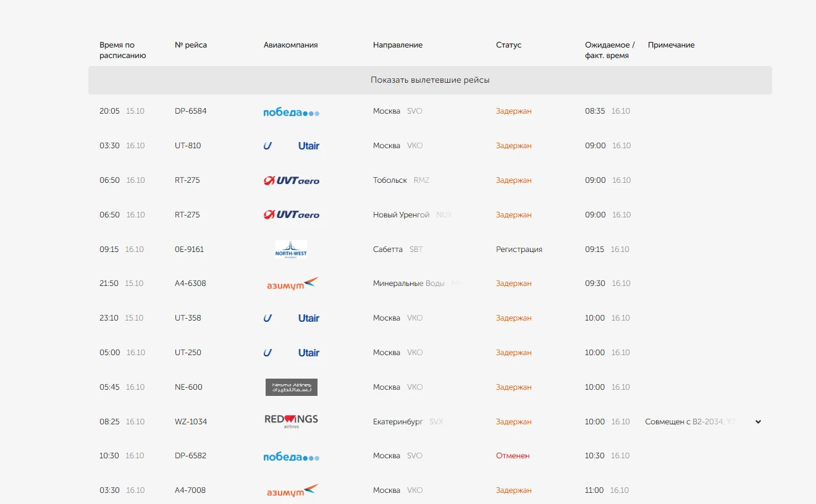
Task: Click the 'Сабетта' destination
Action: [x=388, y=250]
